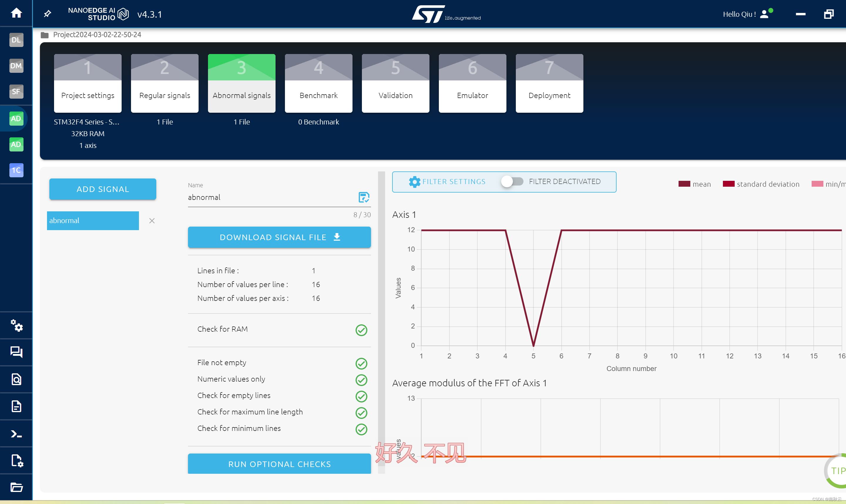The image size is (846, 504).
Task: Open the DL sidebar project icon
Action: (x=16, y=40)
